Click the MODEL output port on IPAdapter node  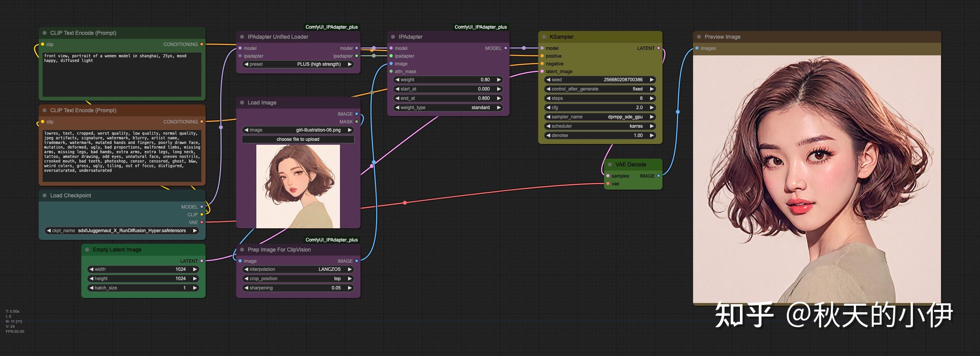(x=505, y=48)
